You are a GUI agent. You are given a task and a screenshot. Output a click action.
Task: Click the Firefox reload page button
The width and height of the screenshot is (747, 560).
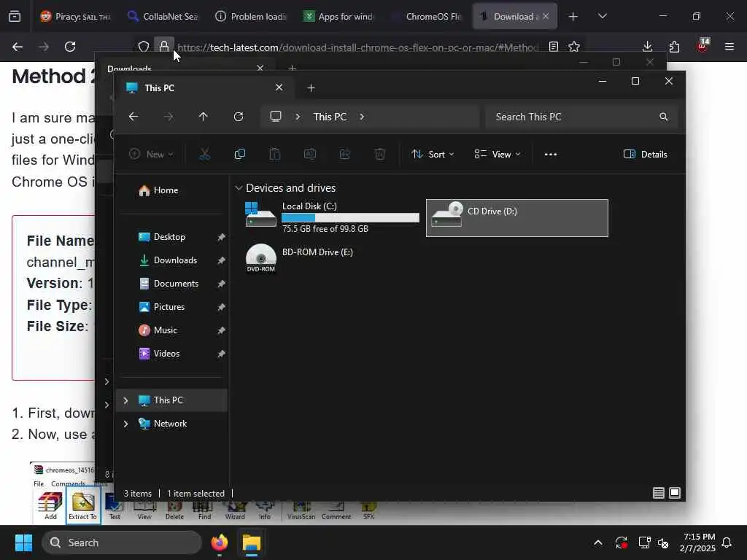[70, 47]
